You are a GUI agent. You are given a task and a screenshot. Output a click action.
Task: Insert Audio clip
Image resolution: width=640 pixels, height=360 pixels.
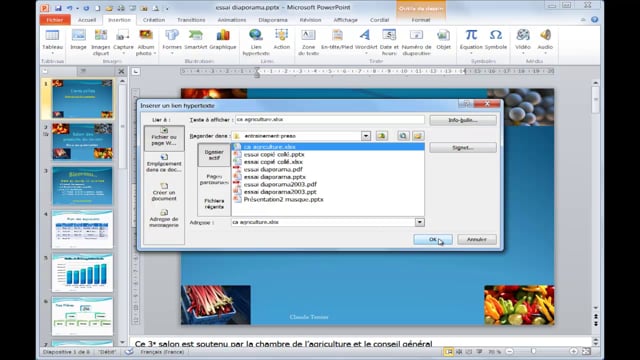(545, 42)
